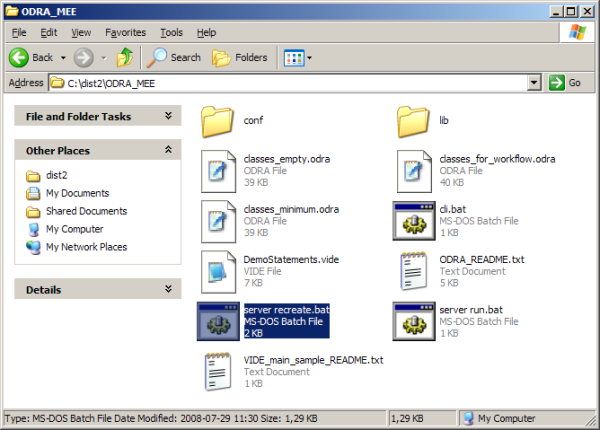The height and width of the screenshot is (430, 600).
Task: Click the Windows flag logo
Action: tap(577, 32)
